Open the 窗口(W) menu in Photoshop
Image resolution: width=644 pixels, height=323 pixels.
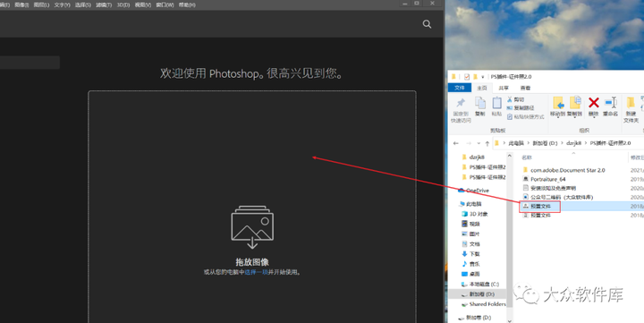(165, 5)
